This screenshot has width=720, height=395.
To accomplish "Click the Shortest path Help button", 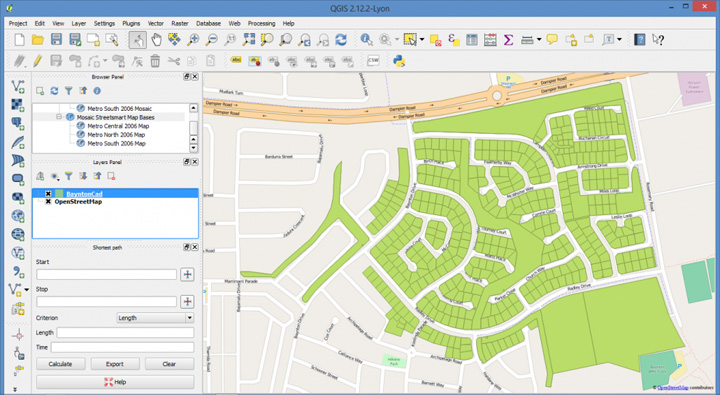I will (x=115, y=382).
